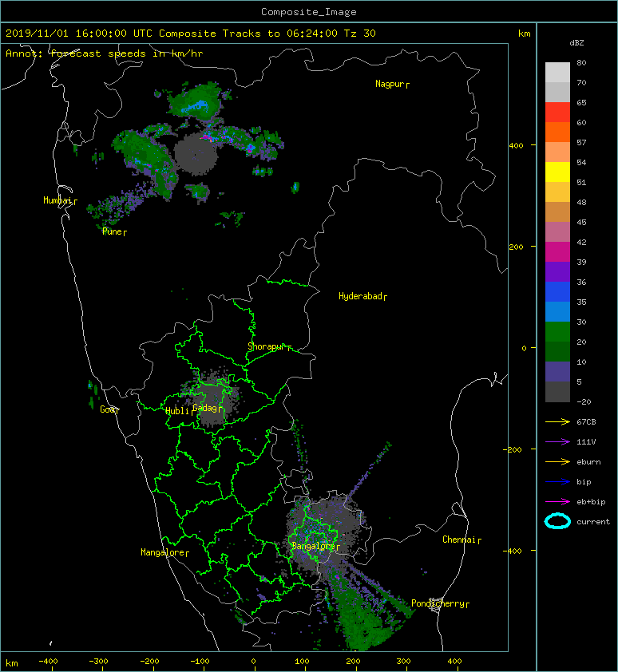Click the Mumbai city label
Screen dimensions: 618x672
60,200
